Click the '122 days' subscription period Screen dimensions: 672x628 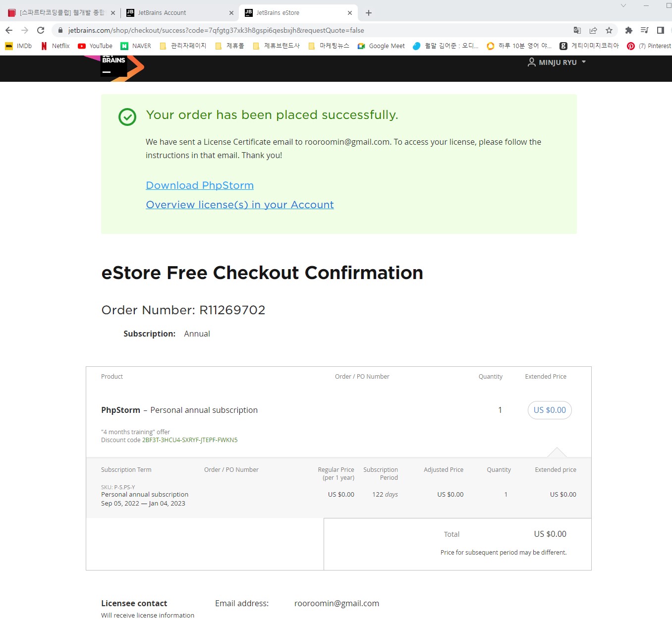coord(385,495)
